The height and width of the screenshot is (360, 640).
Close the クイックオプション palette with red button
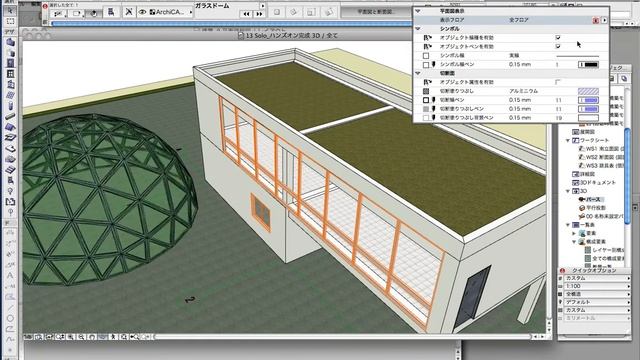point(562,271)
